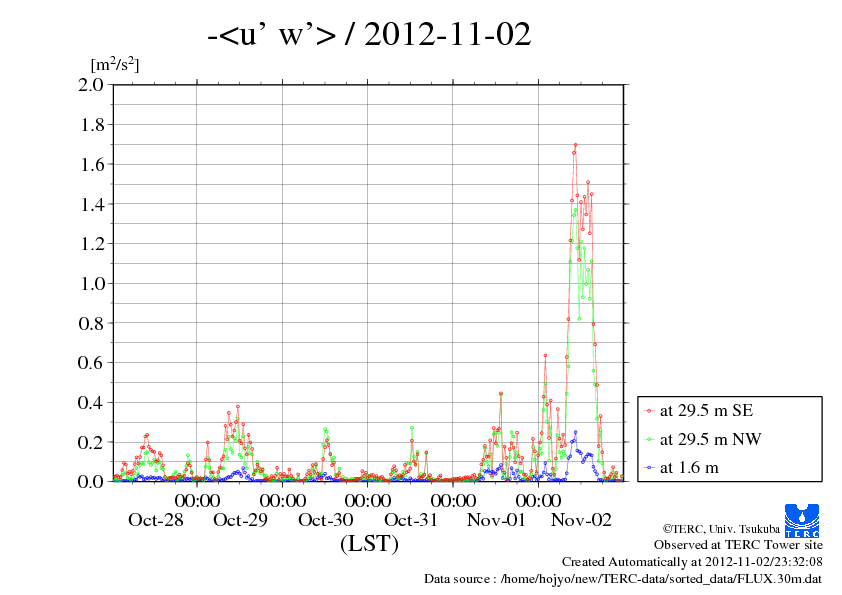Viewport: 842px width, 595px height.
Task: Click the x-axis date label Nov-01
Action: [496, 520]
